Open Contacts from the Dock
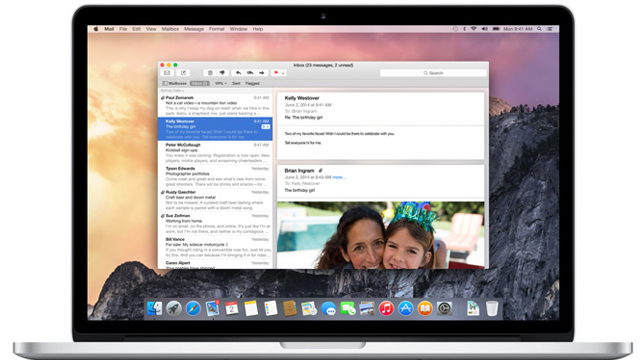640x360 pixels. 290,309
